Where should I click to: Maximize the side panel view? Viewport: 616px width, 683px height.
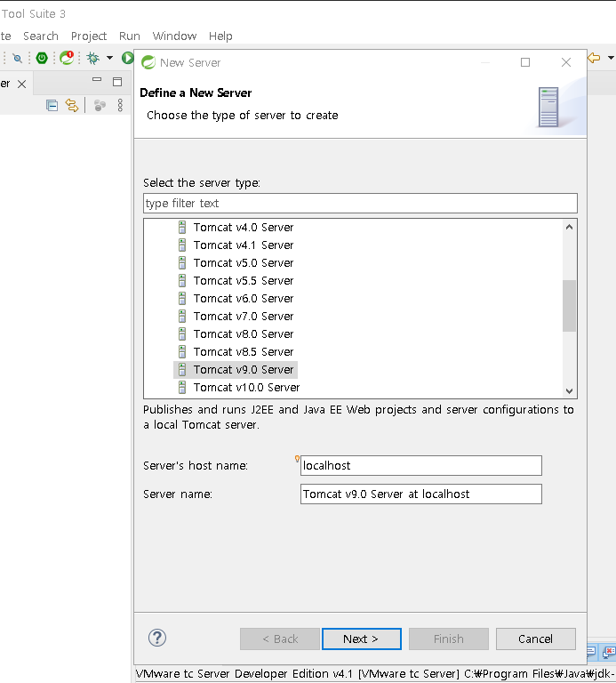pyautogui.click(x=117, y=82)
